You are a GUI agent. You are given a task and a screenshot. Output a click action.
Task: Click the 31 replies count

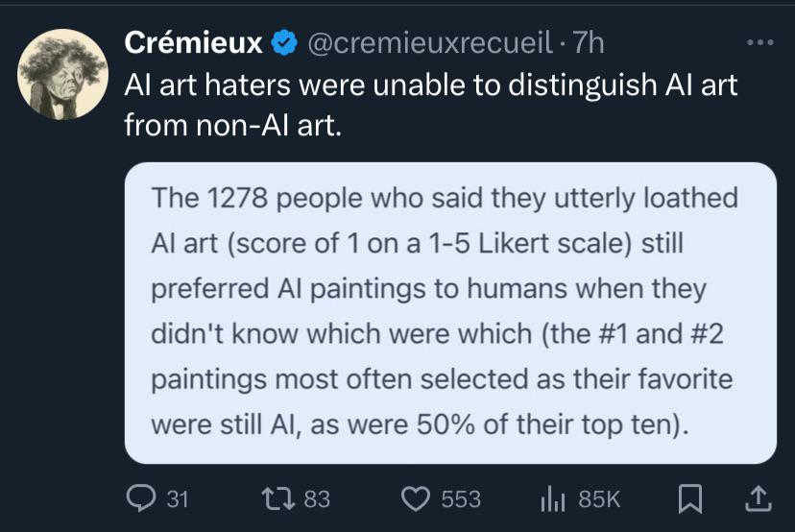(x=178, y=499)
